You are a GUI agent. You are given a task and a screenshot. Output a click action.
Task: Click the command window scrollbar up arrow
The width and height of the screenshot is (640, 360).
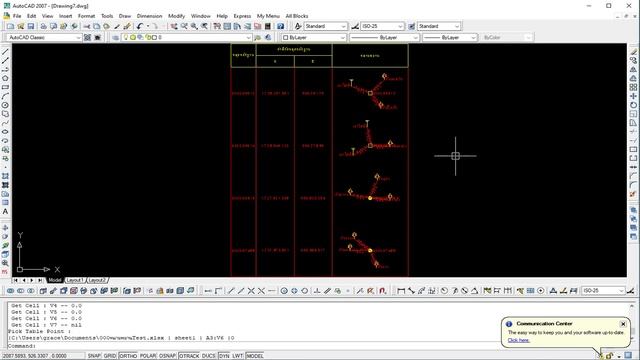(633, 306)
